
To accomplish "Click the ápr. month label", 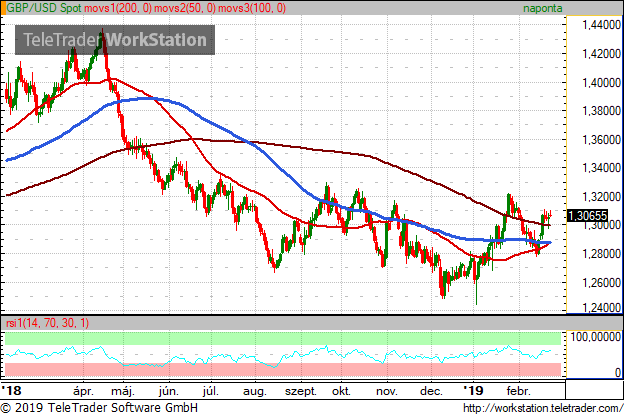I will [84, 391].
